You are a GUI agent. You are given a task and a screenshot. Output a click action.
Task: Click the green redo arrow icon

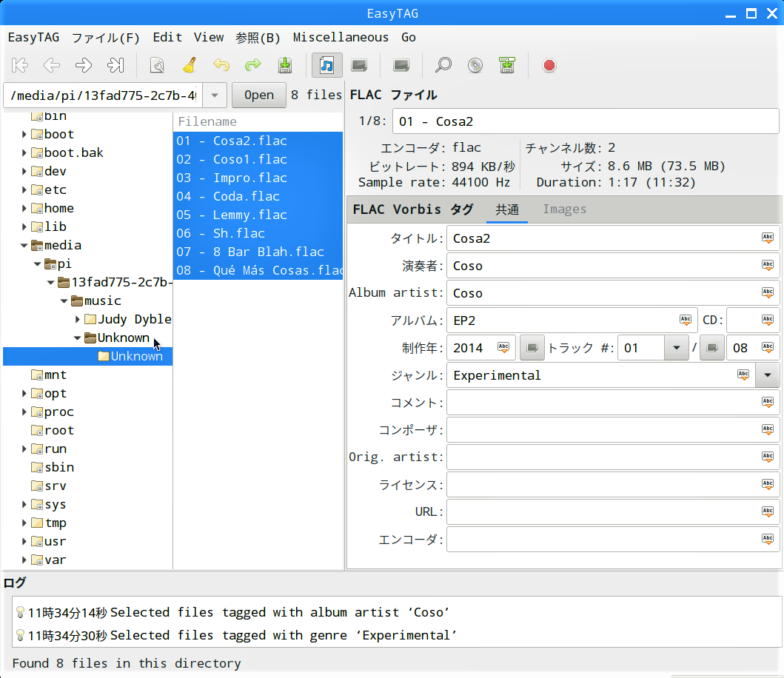coord(253,65)
